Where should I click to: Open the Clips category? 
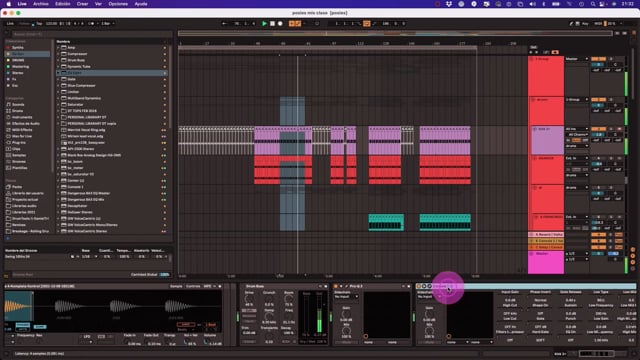[x=16, y=149]
